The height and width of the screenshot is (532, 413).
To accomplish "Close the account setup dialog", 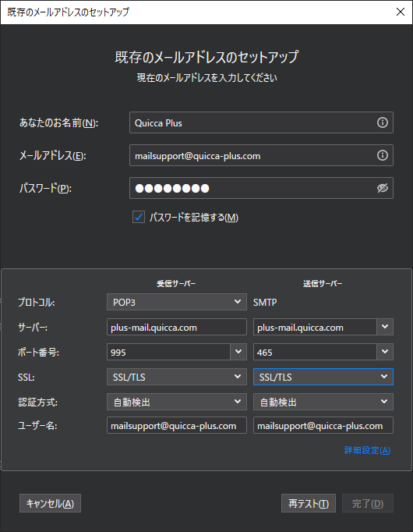I will tap(401, 12).
